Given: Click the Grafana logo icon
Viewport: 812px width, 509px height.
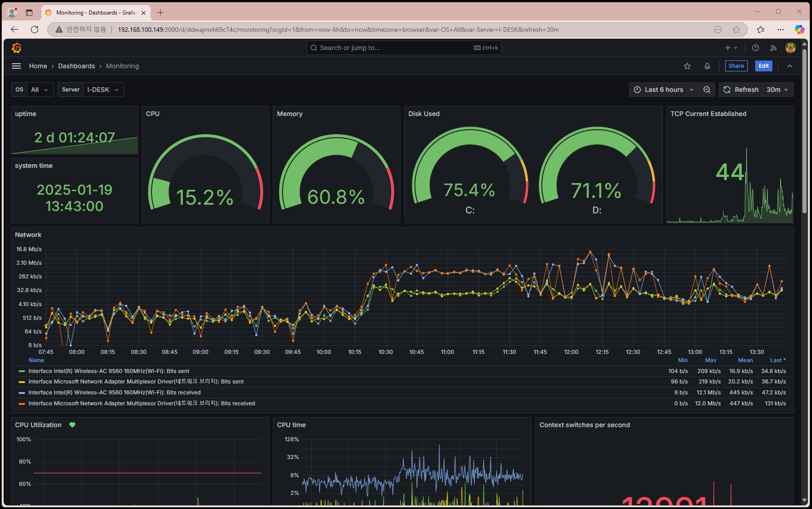Looking at the screenshot, I should coord(16,48).
